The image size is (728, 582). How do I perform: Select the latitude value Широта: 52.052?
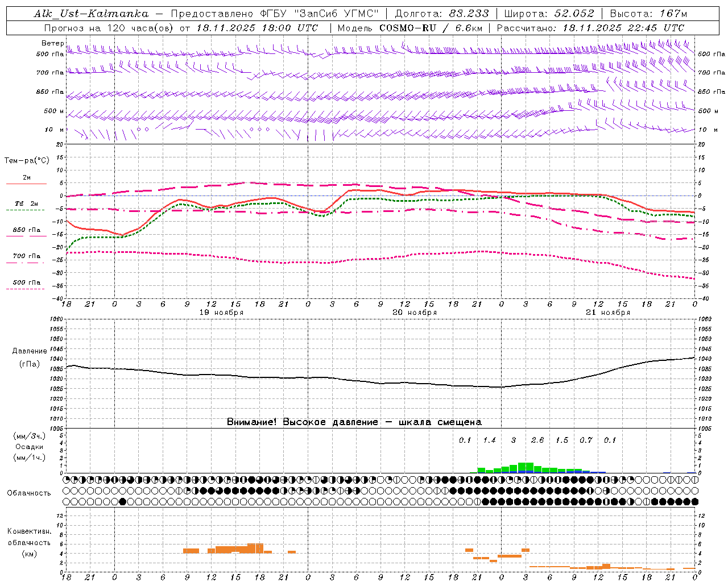click(549, 14)
